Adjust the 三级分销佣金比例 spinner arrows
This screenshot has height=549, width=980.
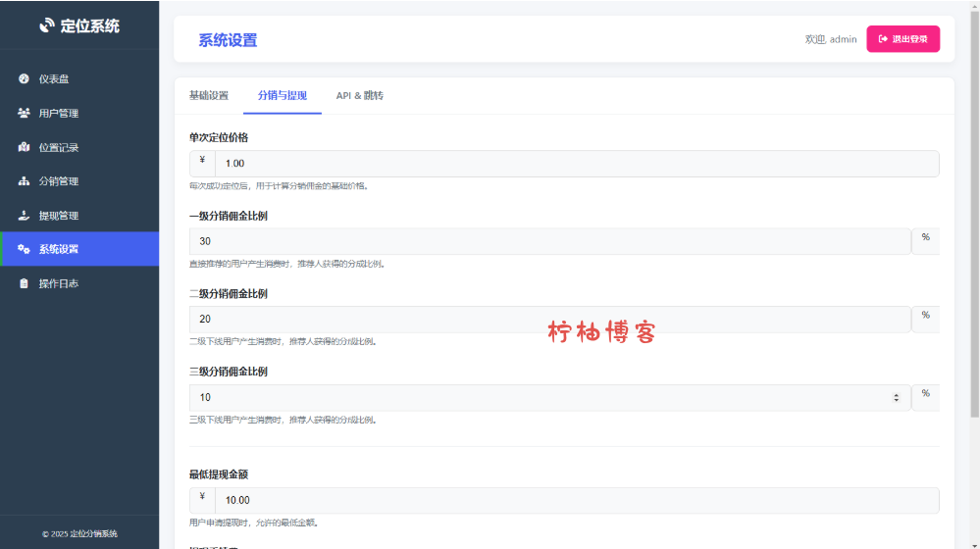(896, 397)
